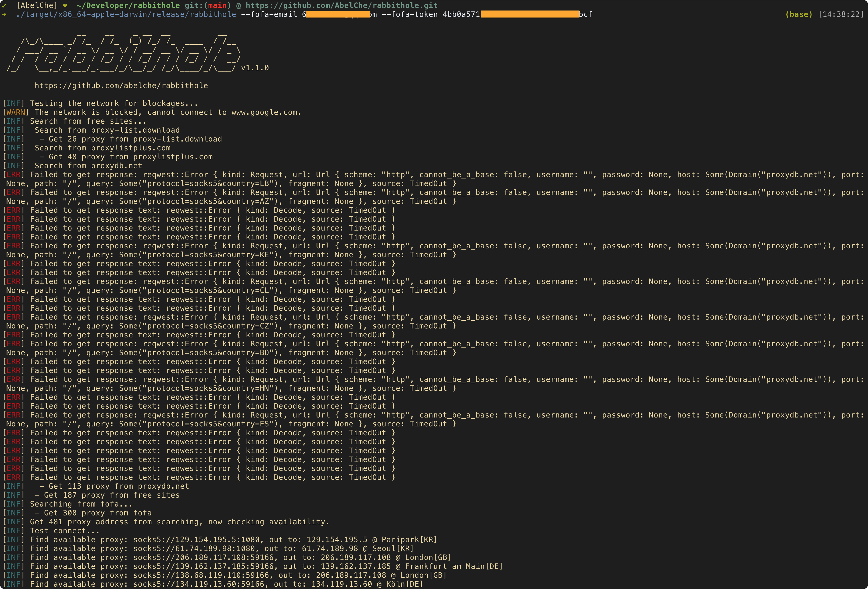868x589 pixels.
Task: Click the orange redaction bar over fofa email
Action: click(338, 14)
